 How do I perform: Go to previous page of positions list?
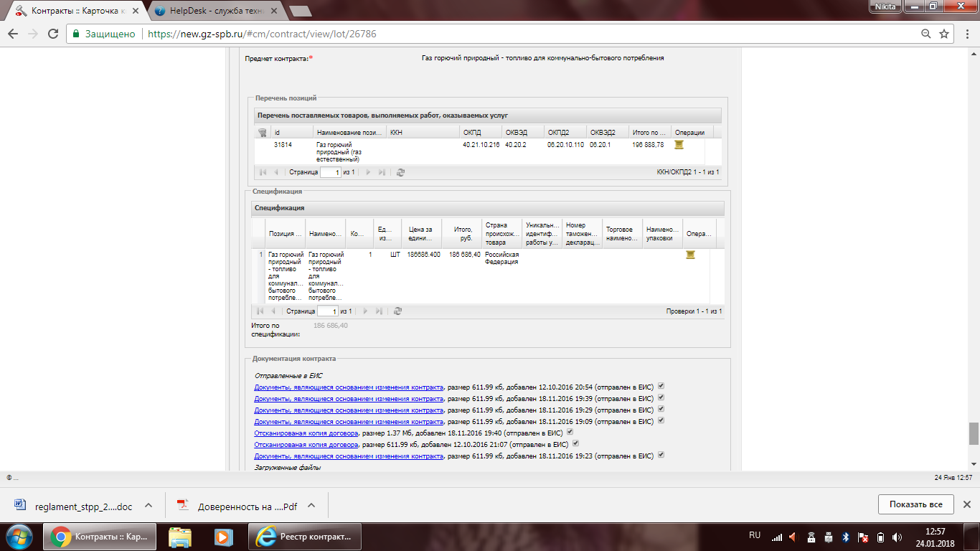276,172
